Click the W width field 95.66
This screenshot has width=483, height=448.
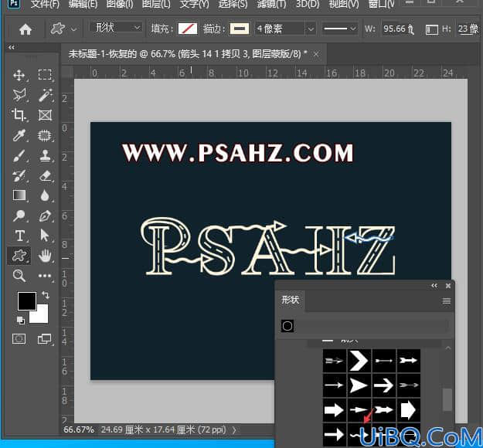398,29
